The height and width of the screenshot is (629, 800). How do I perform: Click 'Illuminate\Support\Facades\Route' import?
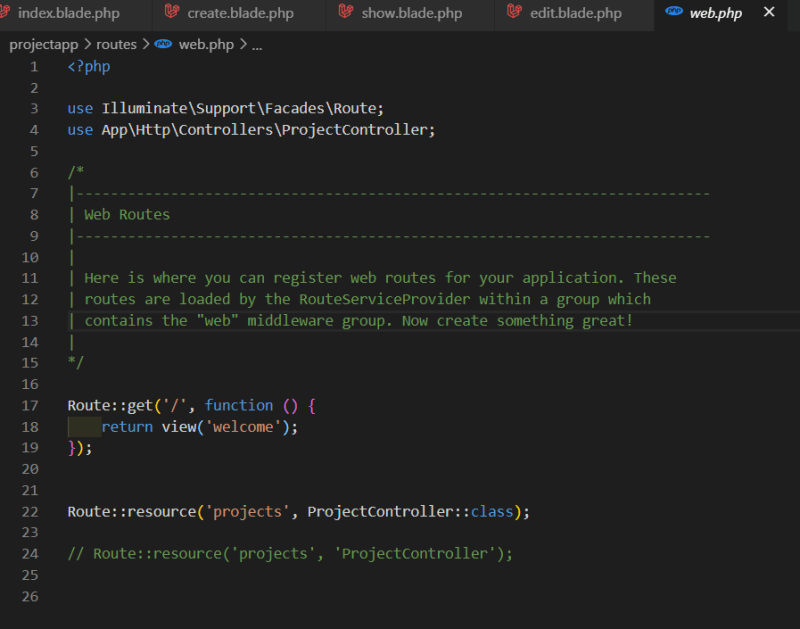238,109
